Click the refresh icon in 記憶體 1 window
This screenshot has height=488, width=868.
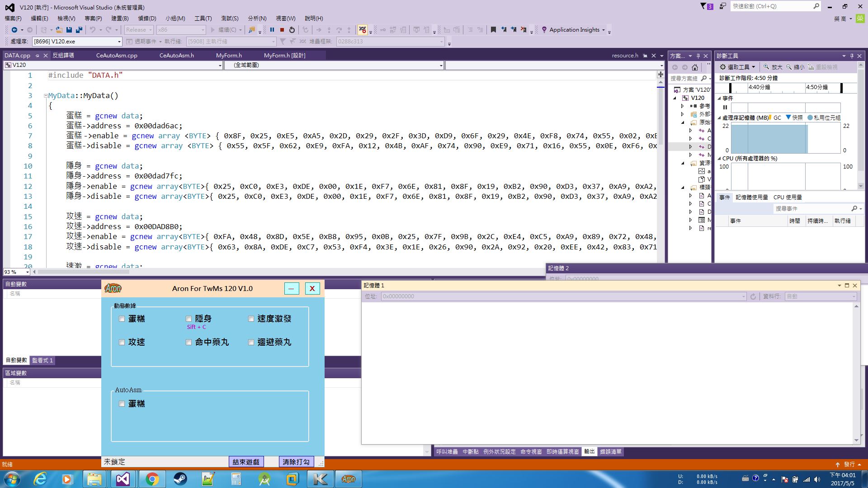tap(753, 296)
